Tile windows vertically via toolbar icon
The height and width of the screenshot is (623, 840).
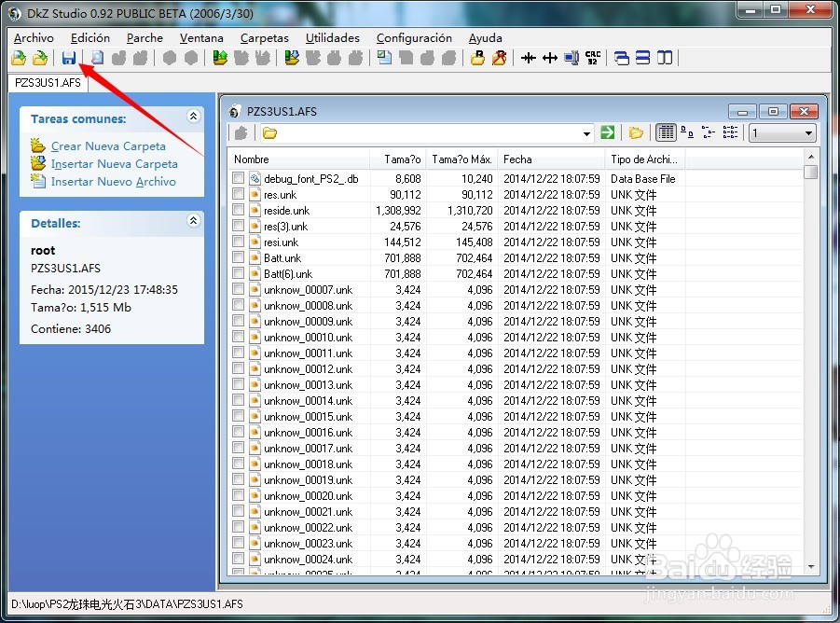point(665,57)
